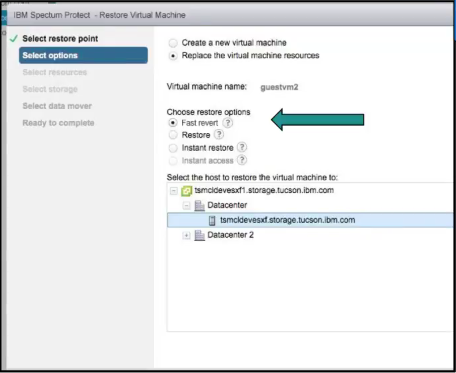Select 'Create a new virtual machine' radio button

(173, 43)
